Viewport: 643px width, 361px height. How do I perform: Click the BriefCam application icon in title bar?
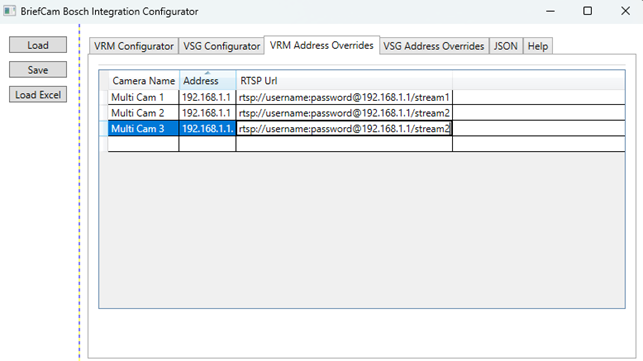pos(9,11)
